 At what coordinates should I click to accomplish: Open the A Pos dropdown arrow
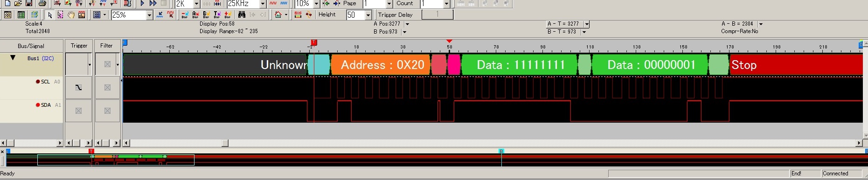click(407, 24)
